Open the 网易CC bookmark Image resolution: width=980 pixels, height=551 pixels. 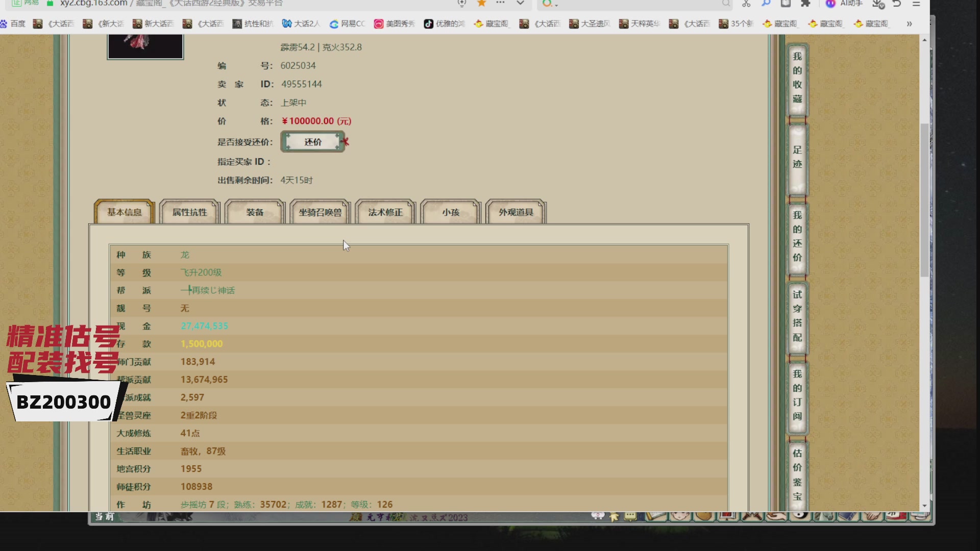[x=348, y=23]
